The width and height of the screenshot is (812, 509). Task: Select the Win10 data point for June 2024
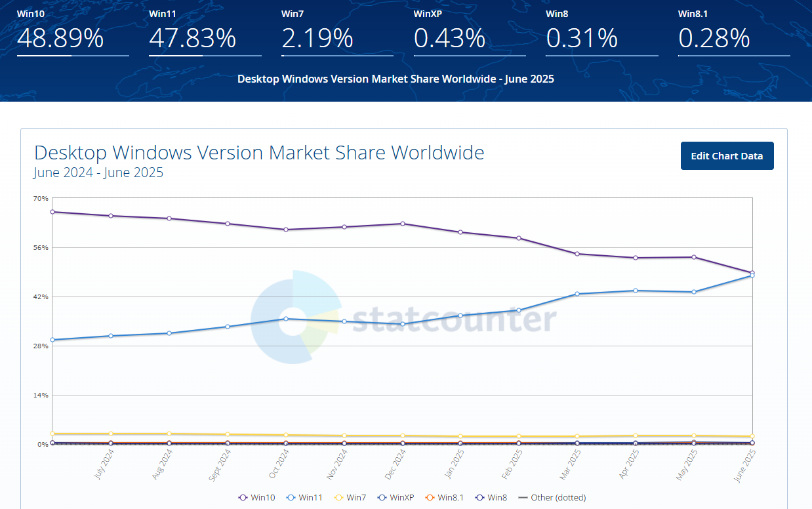coord(52,212)
